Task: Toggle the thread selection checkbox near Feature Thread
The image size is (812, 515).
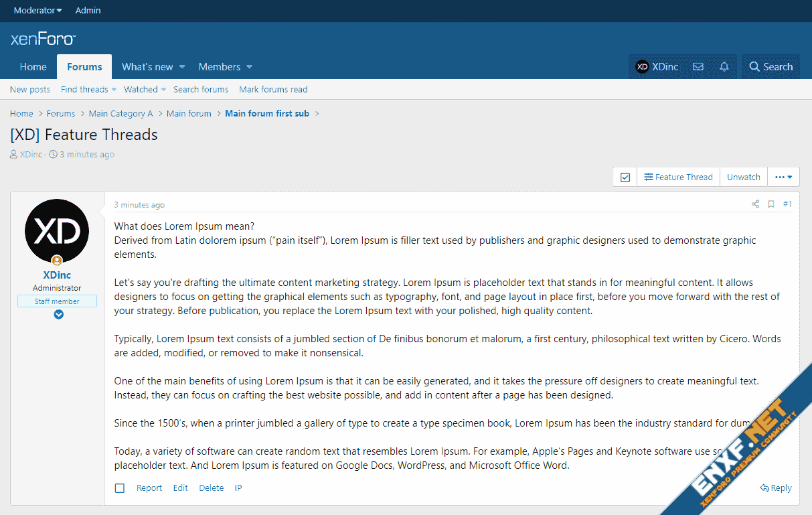Action: (625, 177)
